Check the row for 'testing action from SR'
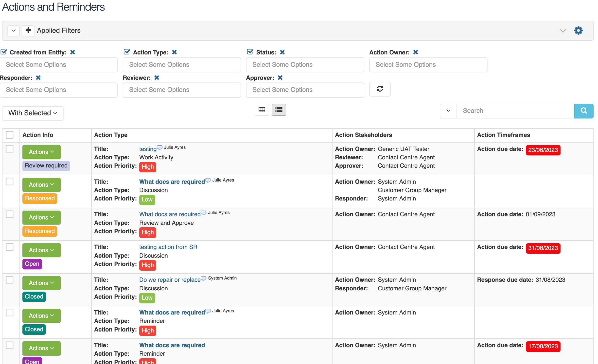 [x=10, y=247]
